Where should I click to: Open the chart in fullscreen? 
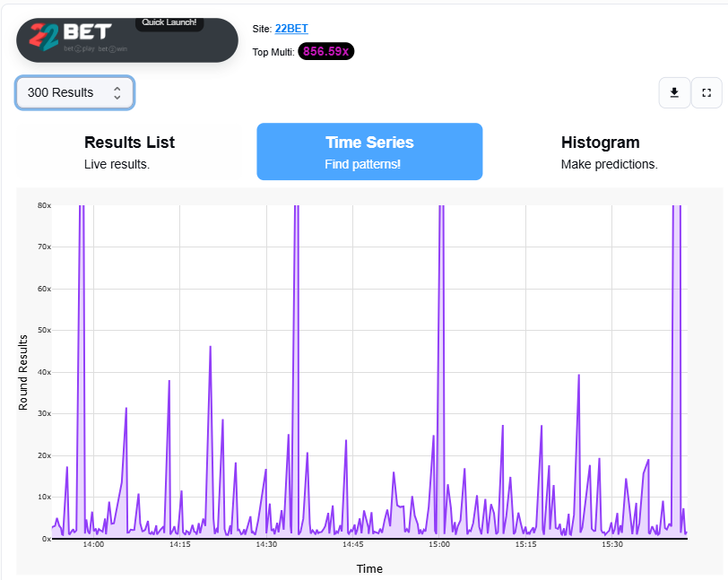tap(706, 93)
